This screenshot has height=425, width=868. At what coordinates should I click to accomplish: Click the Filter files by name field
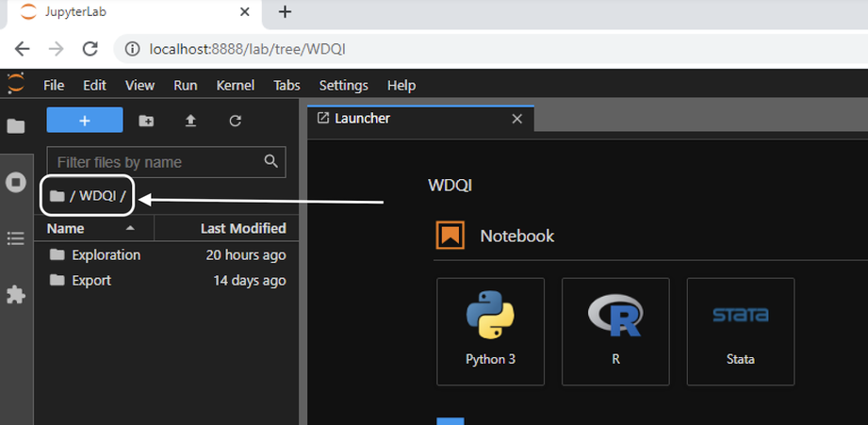point(156,162)
